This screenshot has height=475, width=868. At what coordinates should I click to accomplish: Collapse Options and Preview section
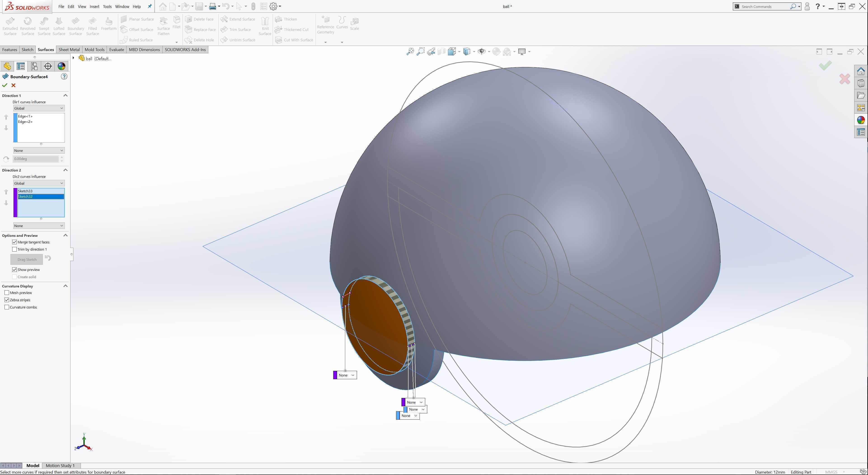coord(65,235)
